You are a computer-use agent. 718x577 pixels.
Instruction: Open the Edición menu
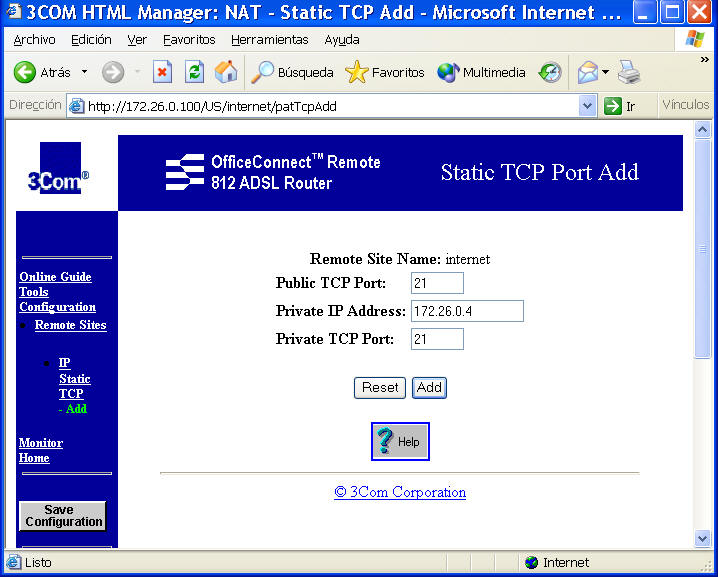[x=91, y=40]
